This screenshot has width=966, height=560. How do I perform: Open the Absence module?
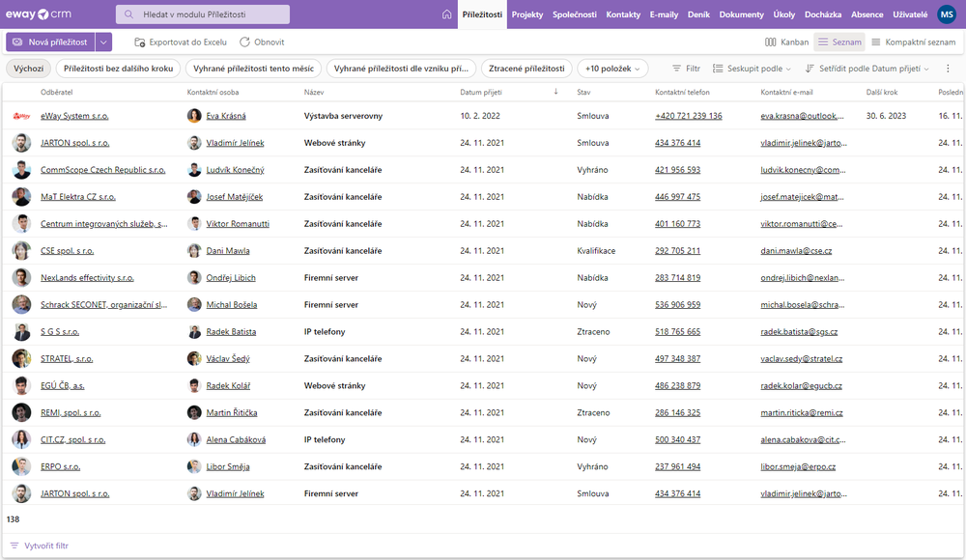867,14
